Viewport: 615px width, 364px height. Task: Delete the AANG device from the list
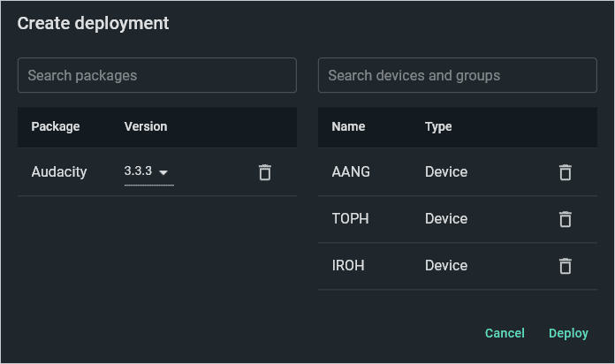(566, 172)
